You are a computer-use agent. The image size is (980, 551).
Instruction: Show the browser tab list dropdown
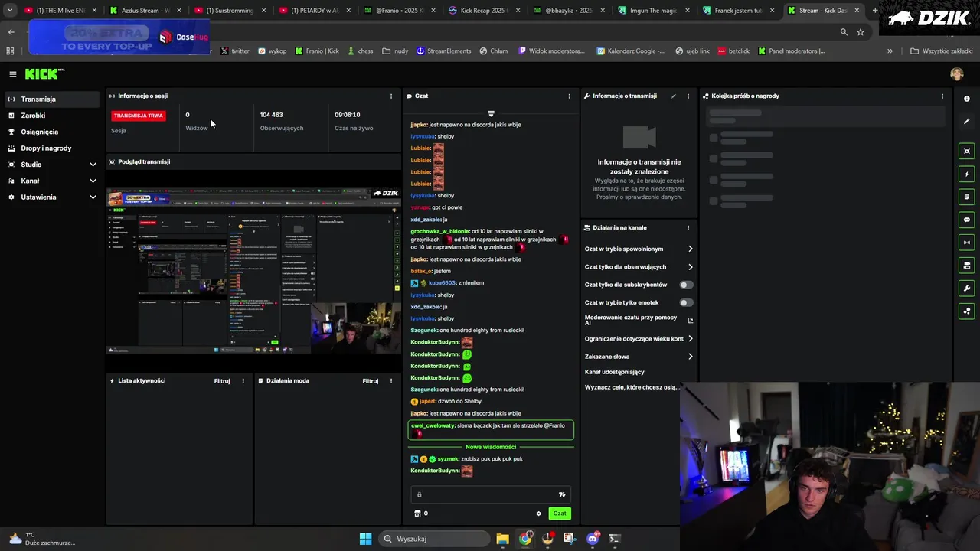point(10,10)
